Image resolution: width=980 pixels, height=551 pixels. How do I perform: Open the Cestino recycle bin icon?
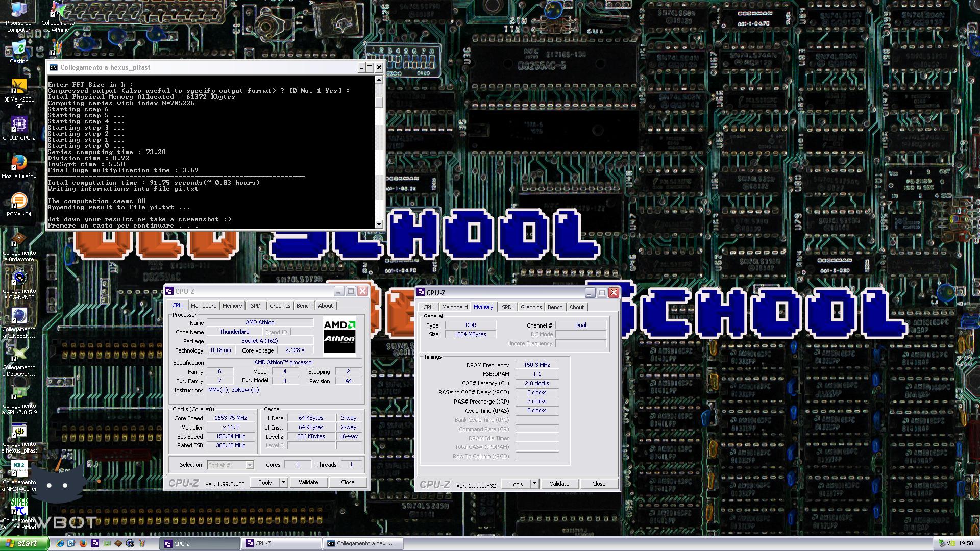coord(19,52)
